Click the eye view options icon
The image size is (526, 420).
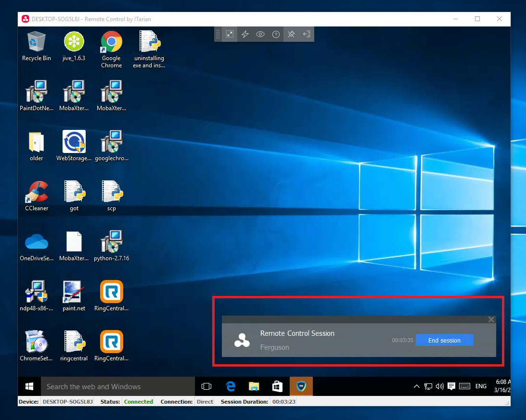[260, 34]
